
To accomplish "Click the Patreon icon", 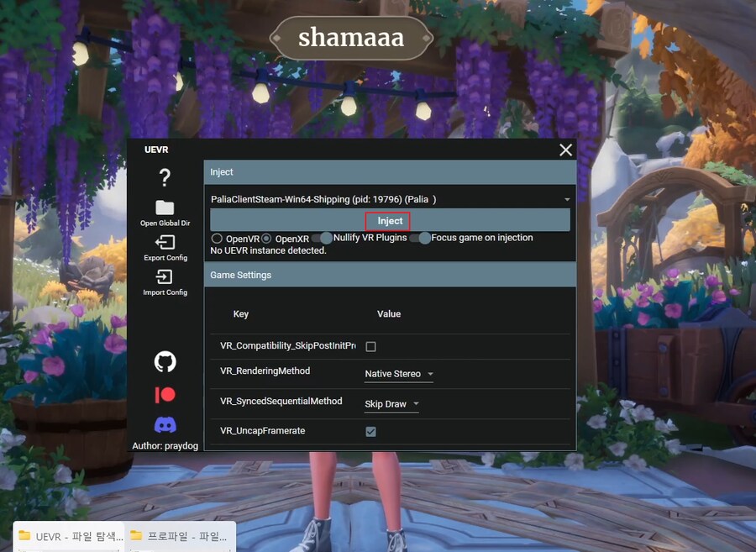I will pos(165,394).
